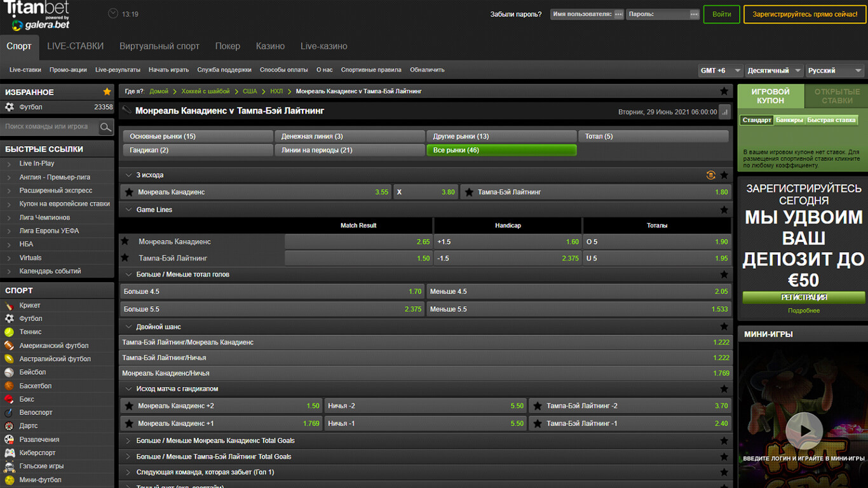
Task: Open the Казино tab
Action: click(270, 46)
